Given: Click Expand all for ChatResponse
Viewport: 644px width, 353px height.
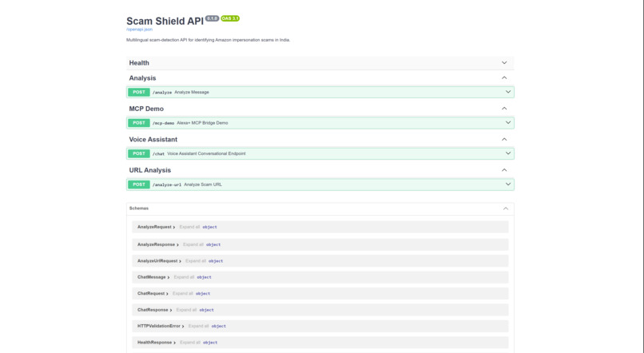Looking at the screenshot, I should (x=186, y=310).
